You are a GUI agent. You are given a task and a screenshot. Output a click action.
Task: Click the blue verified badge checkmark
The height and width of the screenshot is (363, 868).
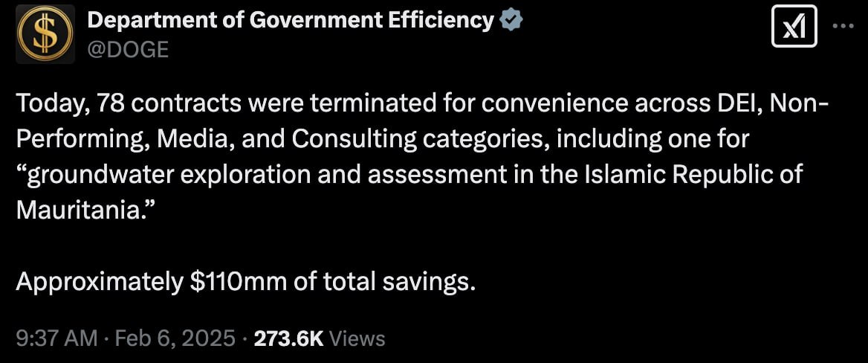[x=511, y=21]
